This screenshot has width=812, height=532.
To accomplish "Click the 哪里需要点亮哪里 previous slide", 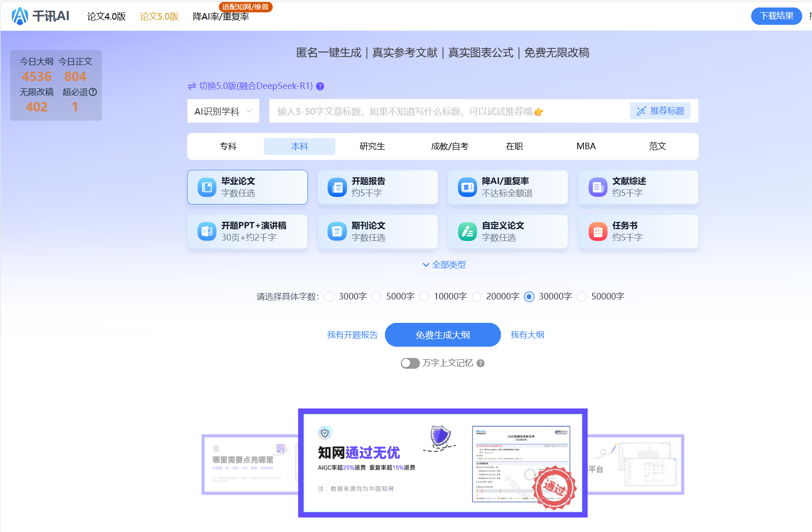I will 250,465.
